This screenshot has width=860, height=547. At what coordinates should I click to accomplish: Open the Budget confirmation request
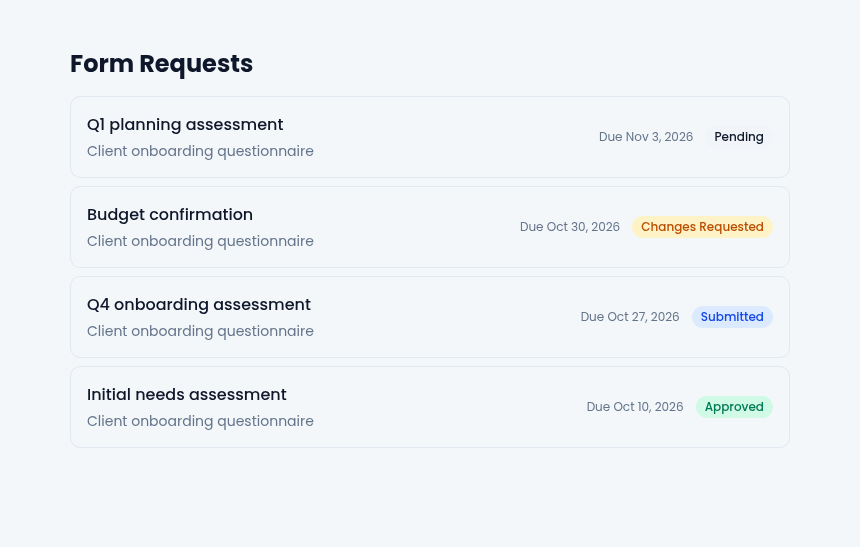(x=429, y=227)
